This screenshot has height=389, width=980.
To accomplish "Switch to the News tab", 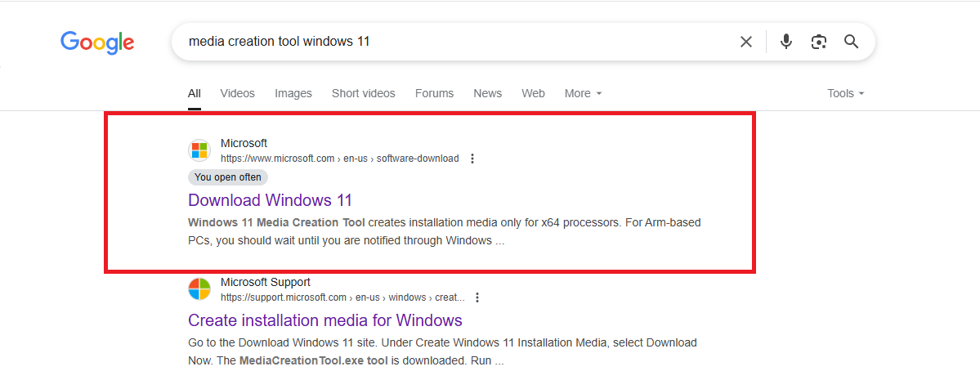I will [x=487, y=93].
